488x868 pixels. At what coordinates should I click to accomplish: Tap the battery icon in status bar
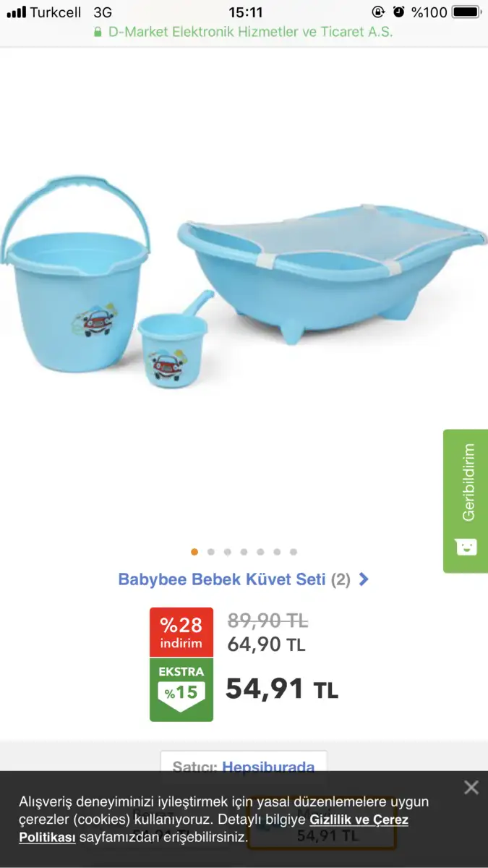466,12
